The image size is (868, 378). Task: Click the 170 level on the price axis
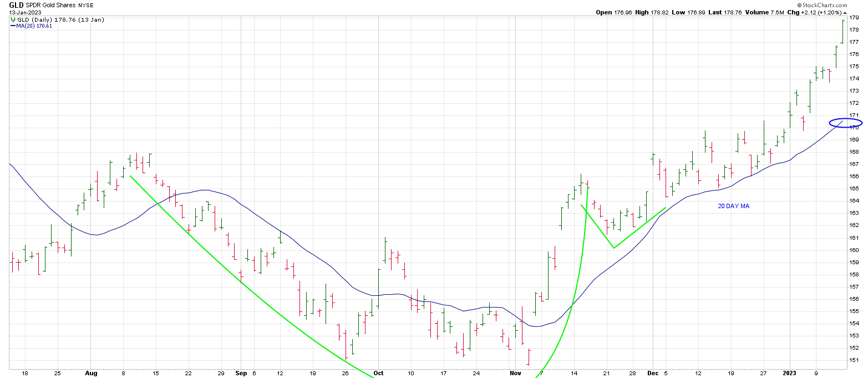click(x=854, y=128)
